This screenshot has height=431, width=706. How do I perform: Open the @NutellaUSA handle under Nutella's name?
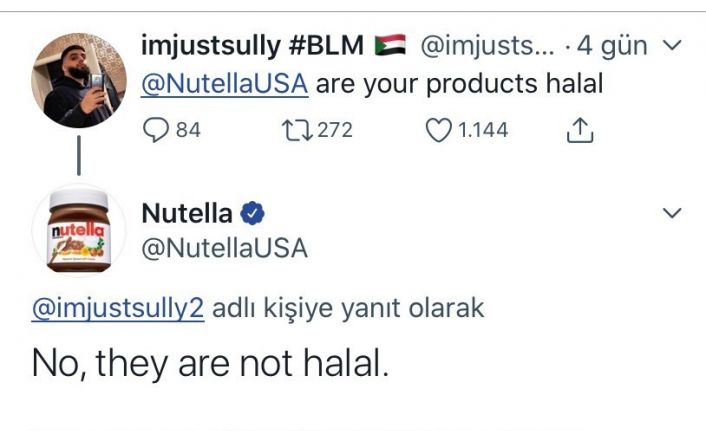[224, 248]
